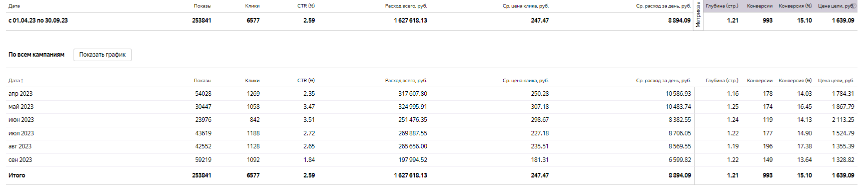Sort the lower table by Показы
This screenshot has height=195, width=868.
point(203,81)
